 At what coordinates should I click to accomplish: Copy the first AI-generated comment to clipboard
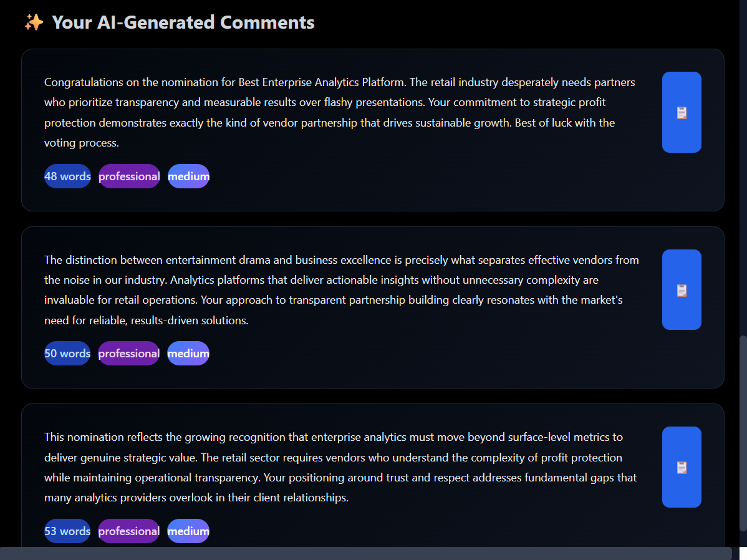682,112
